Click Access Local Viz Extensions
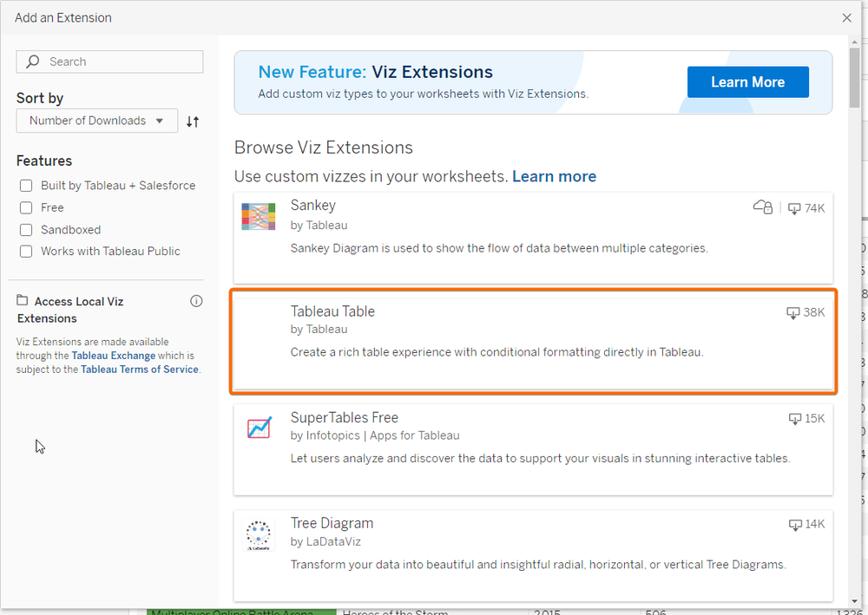Viewport: 868px width, 615px height. (70, 310)
